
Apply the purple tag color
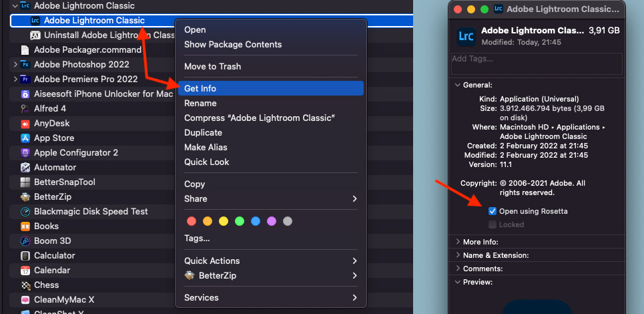[272, 222]
